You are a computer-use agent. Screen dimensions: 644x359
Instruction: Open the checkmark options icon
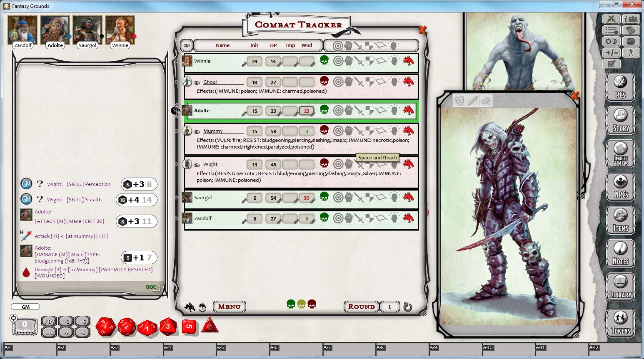coord(611,64)
